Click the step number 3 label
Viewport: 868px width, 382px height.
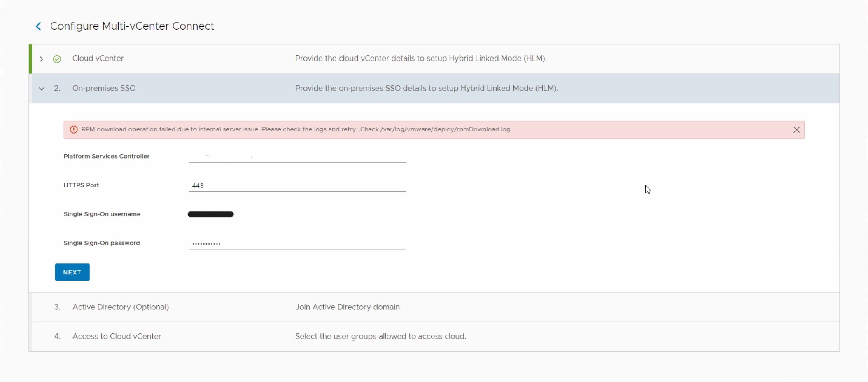pyautogui.click(x=57, y=307)
